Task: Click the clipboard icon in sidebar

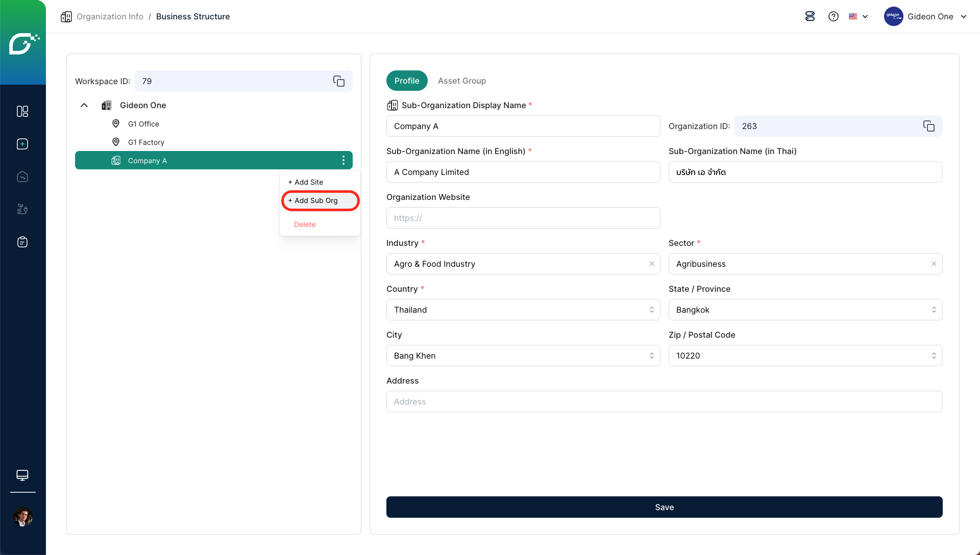Action: [22, 242]
